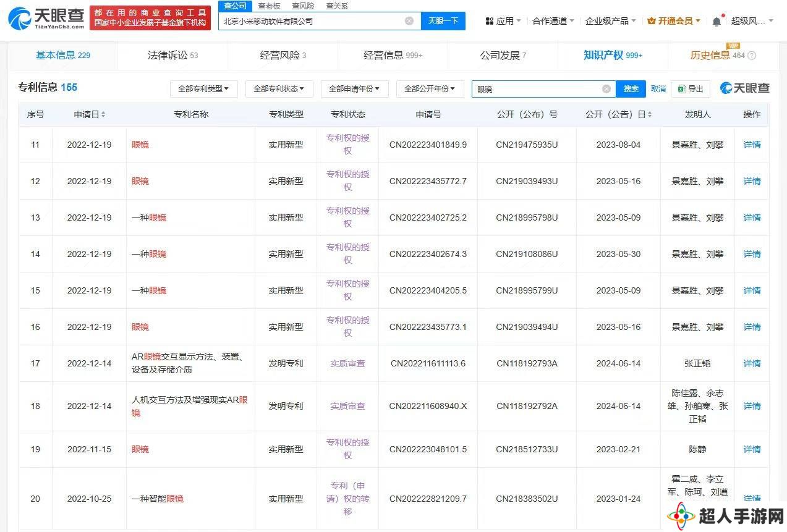Click the 专利信息 155 heading

[48, 88]
